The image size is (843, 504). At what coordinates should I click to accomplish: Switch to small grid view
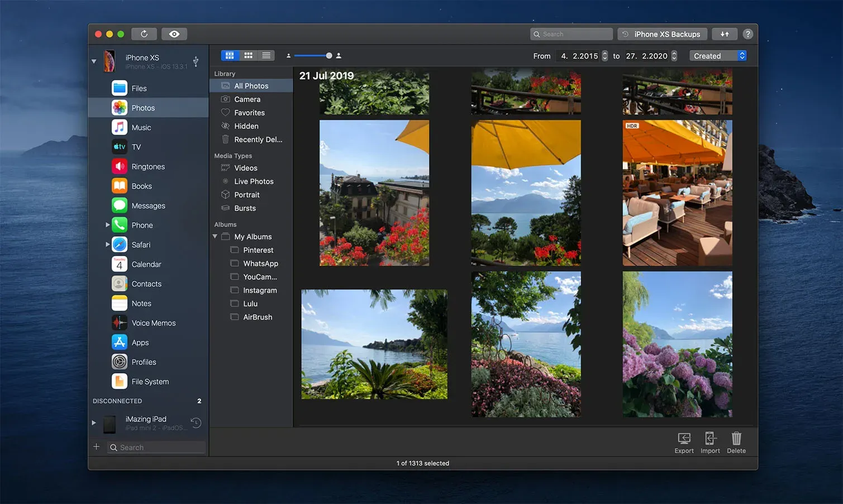(248, 55)
